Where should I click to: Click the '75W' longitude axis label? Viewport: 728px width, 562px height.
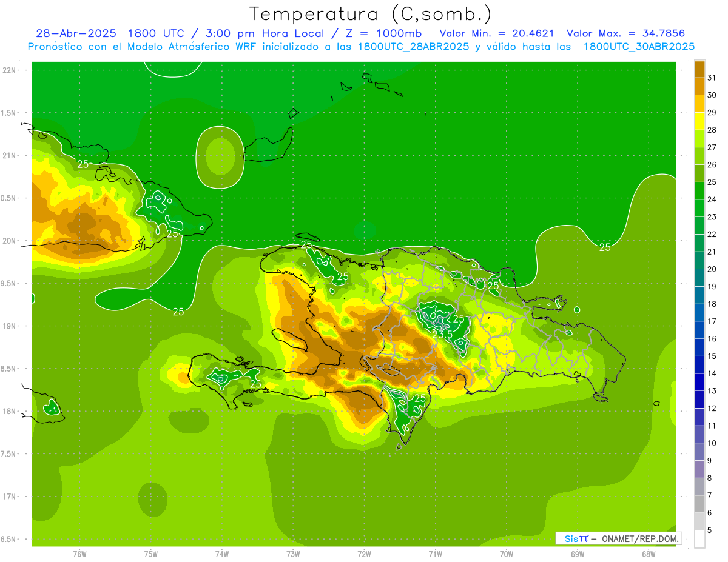pos(151,554)
